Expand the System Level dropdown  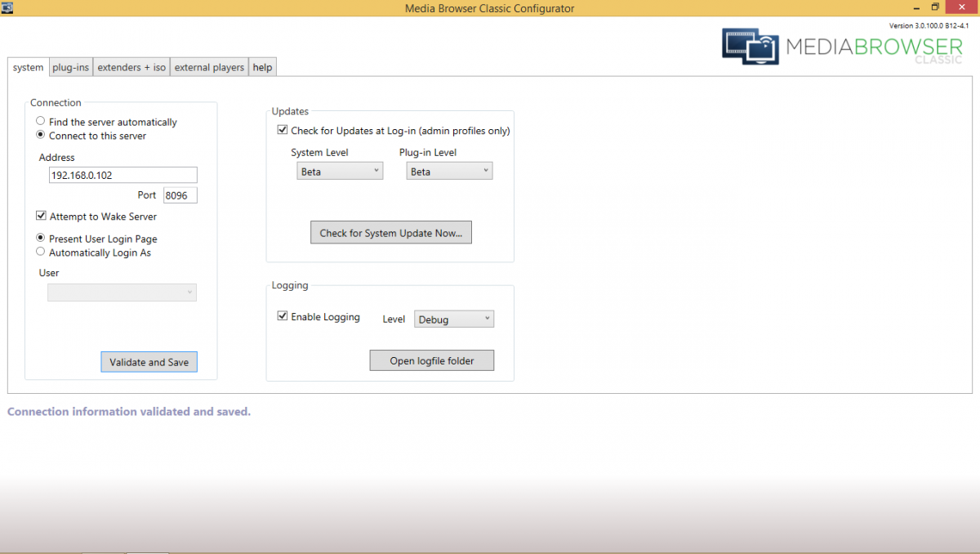coord(340,171)
